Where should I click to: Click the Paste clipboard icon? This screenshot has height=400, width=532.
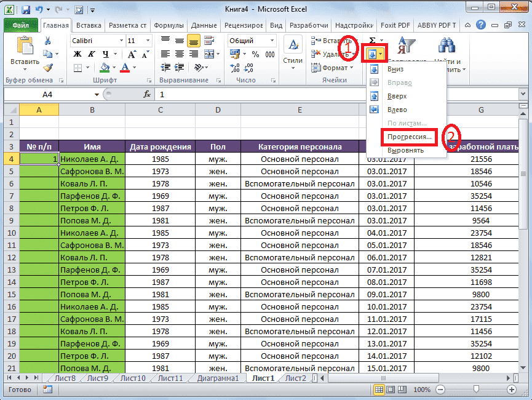[25, 45]
